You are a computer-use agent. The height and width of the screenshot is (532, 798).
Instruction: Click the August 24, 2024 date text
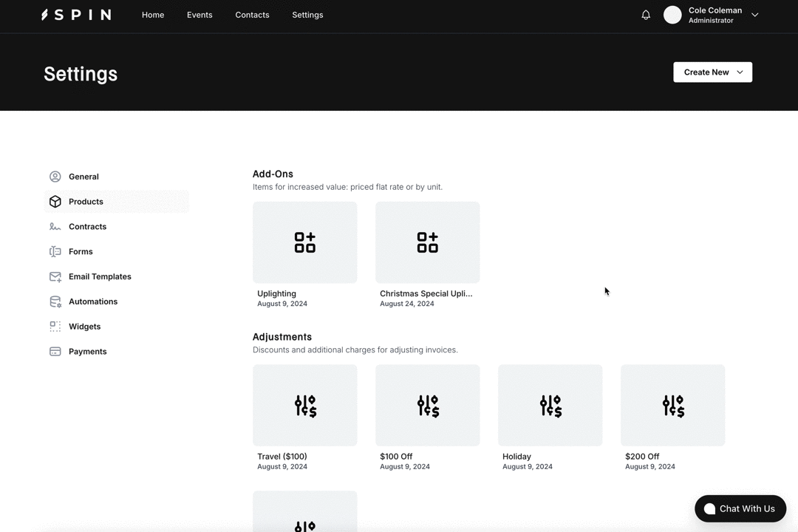(406, 304)
